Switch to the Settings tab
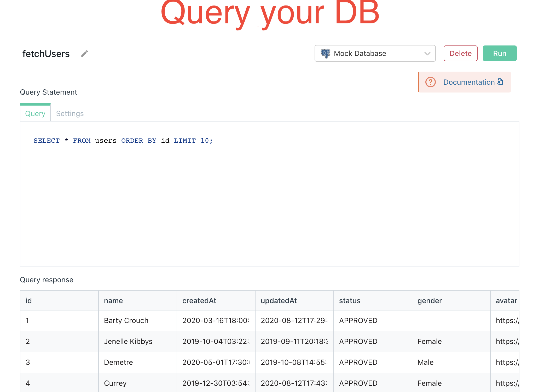The width and height of the screenshot is (533, 392). [70, 113]
